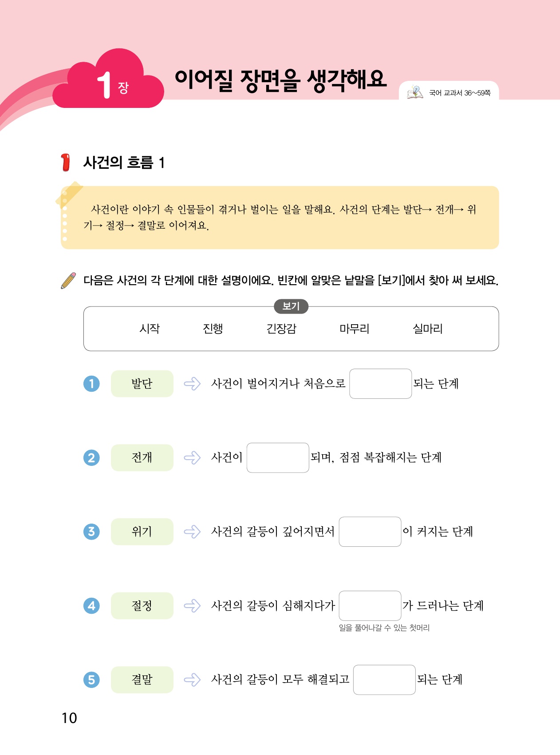Screen dimensions: 560x755
Task: Click the green 절정 label
Action: pos(142,606)
